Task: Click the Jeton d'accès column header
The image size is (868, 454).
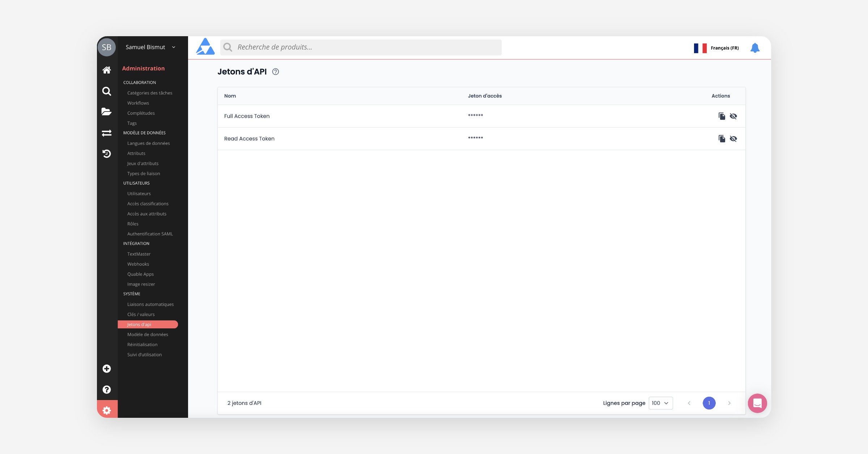Action: click(485, 96)
